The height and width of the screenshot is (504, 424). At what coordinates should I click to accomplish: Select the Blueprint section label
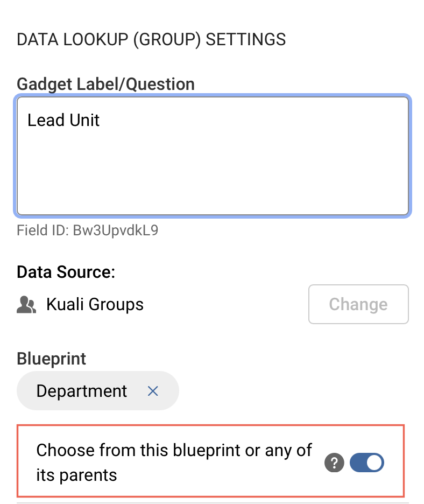(51, 358)
